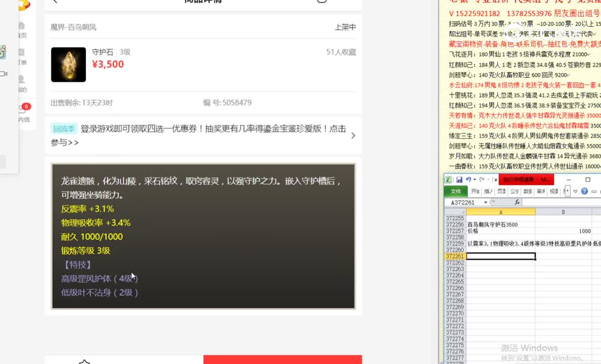Select row header 372259
This screenshot has height=364, width=601.
click(x=455, y=244)
